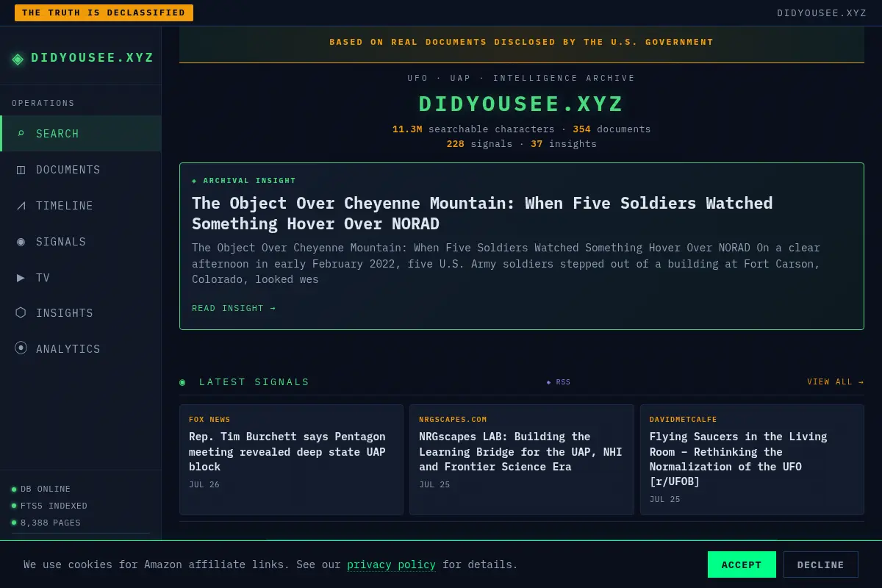
Task: Click the BASED ON REAL DOCUMENTS banner text
Action: point(522,43)
